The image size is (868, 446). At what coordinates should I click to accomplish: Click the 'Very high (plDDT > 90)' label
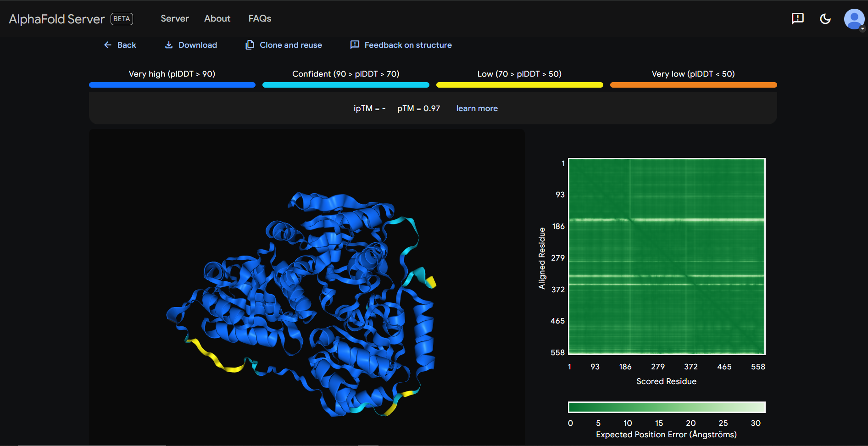[172, 74]
